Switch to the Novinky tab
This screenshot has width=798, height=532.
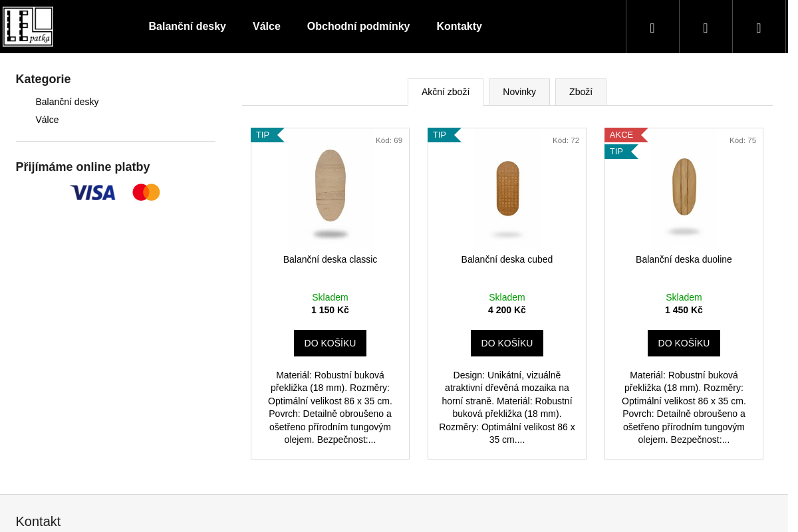tap(519, 92)
